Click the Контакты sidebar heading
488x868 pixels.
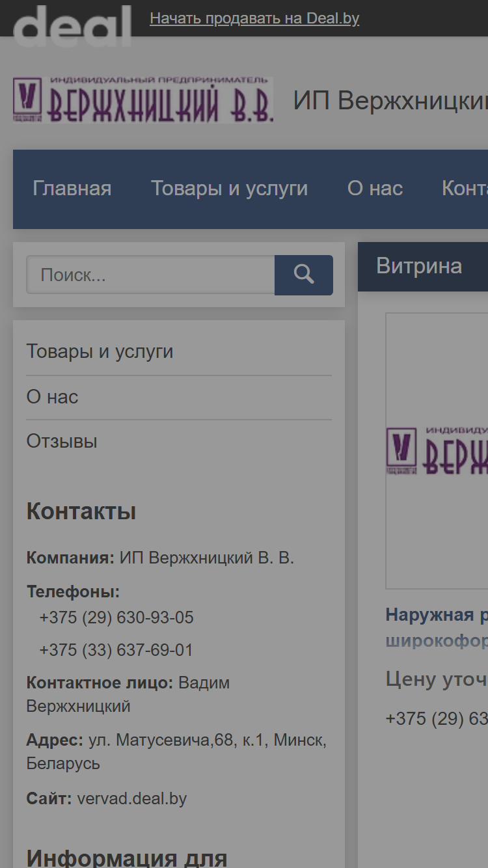81,511
